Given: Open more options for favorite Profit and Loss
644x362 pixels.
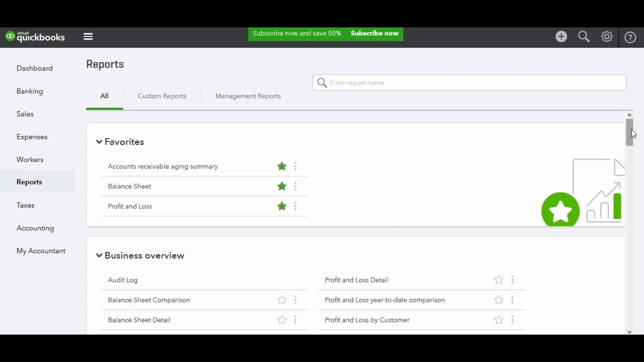Looking at the screenshot, I should click(295, 206).
